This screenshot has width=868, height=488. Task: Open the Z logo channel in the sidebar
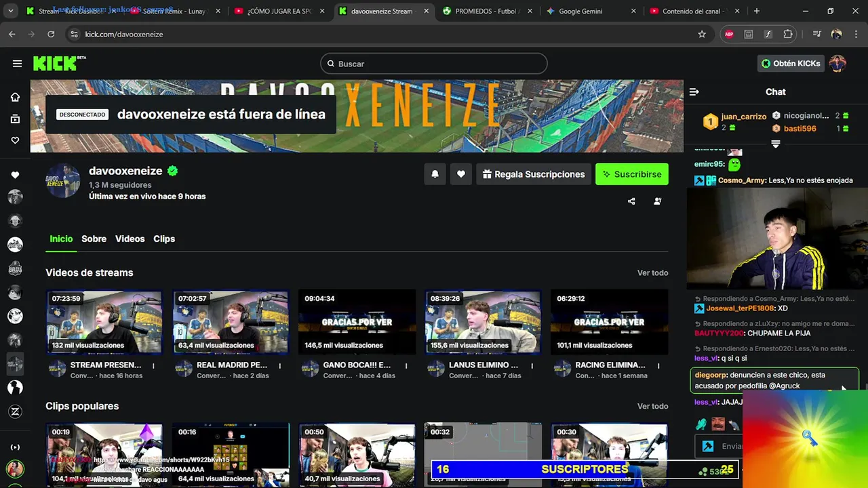pos(15,411)
